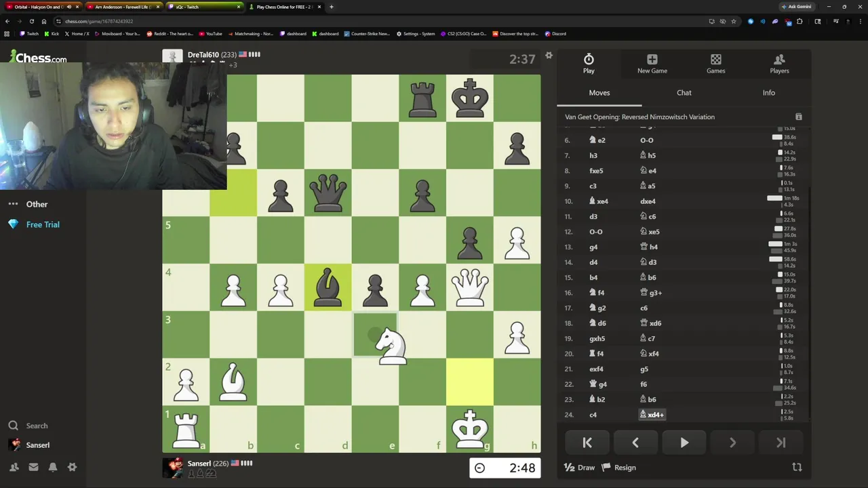Switch to the Orbital - Halcyon browser tab

pos(44,7)
